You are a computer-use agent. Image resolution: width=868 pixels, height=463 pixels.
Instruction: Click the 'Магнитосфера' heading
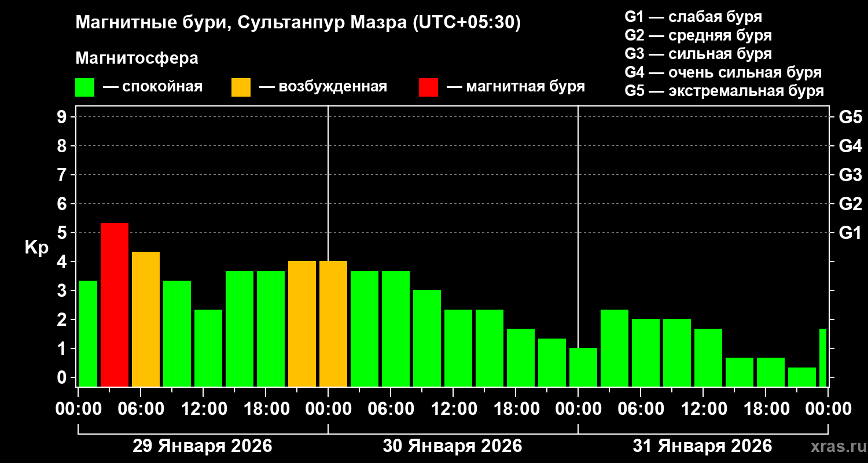137,58
